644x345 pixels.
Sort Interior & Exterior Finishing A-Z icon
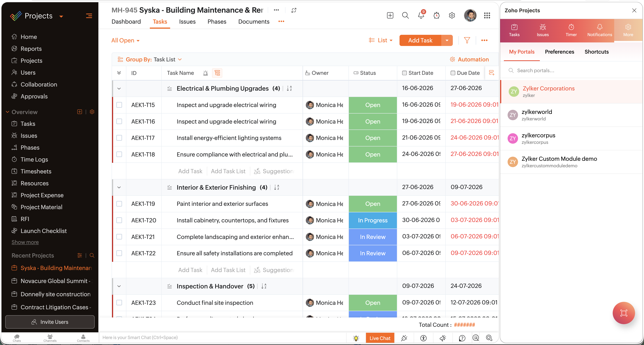[277, 187]
